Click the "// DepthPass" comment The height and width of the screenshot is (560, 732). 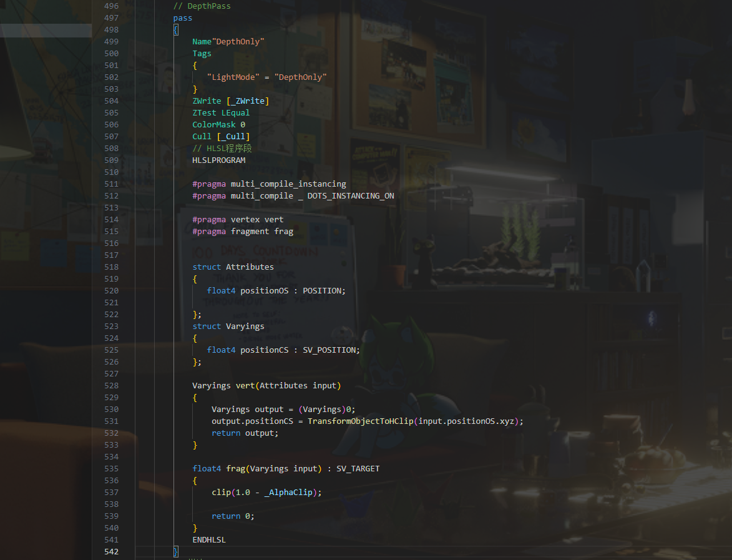click(202, 6)
